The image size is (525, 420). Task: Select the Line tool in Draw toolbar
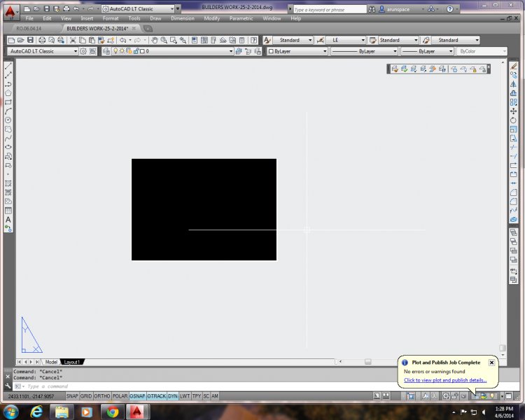[x=8, y=66]
